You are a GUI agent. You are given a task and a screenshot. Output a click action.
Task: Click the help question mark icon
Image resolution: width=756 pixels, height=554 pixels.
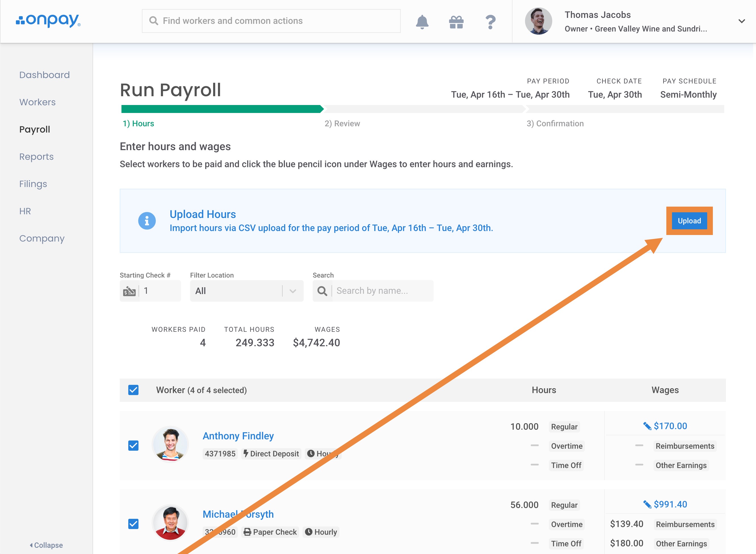coord(490,22)
